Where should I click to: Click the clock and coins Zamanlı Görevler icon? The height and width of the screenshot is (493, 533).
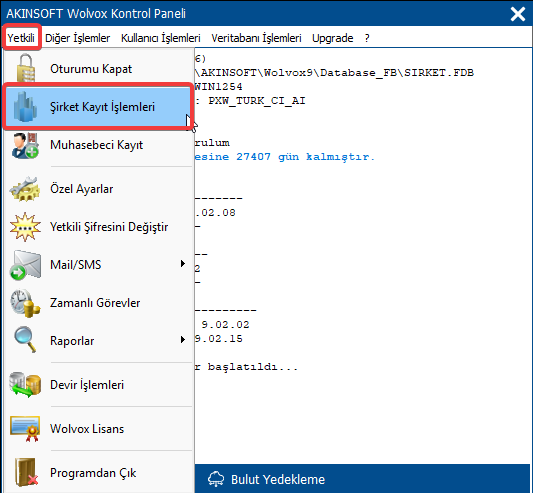coord(25,303)
